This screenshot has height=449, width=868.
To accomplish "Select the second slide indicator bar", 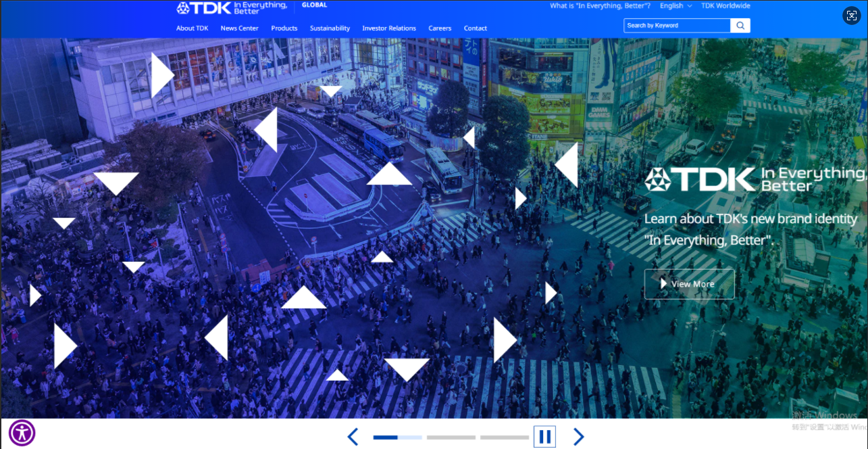I will pos(451,438).
